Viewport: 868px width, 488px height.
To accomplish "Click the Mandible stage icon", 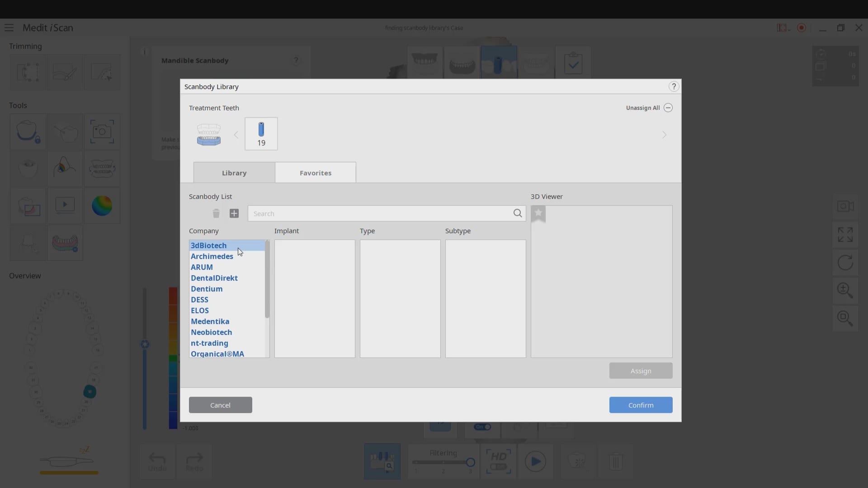I will (462, 62).
